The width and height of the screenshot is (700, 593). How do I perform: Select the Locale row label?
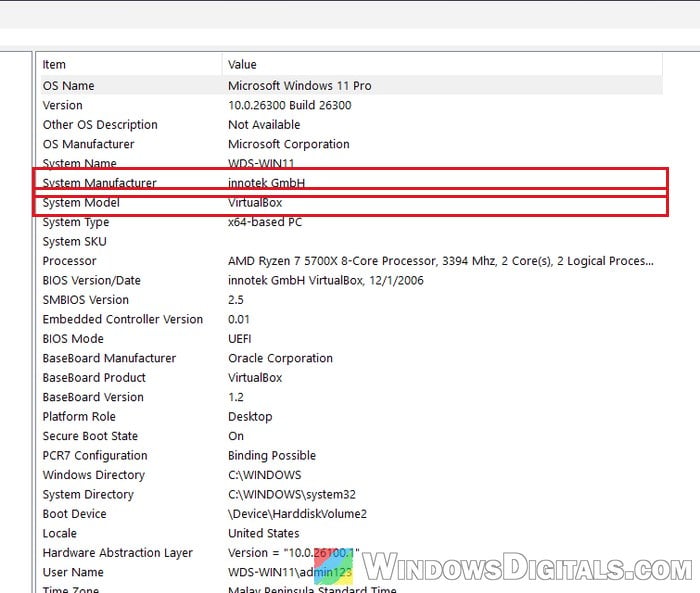[59, 534]
